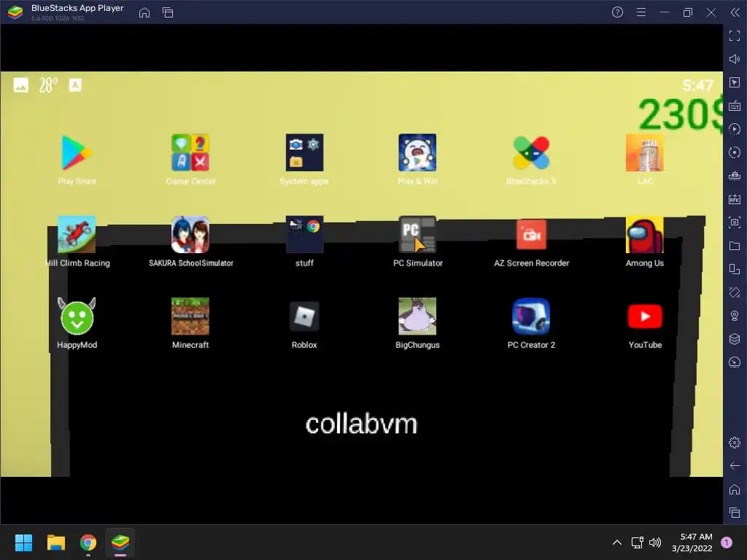This screenshot has height=560, width=747.
Task: Launch BigChungus app
Action: [417, 316]
